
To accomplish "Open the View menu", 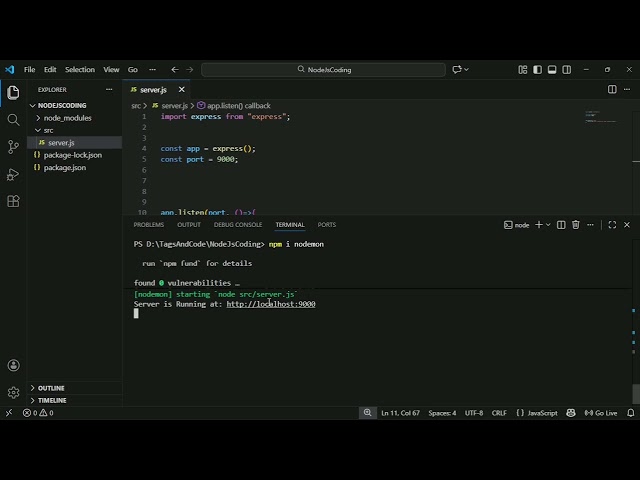I will point(111,70).
